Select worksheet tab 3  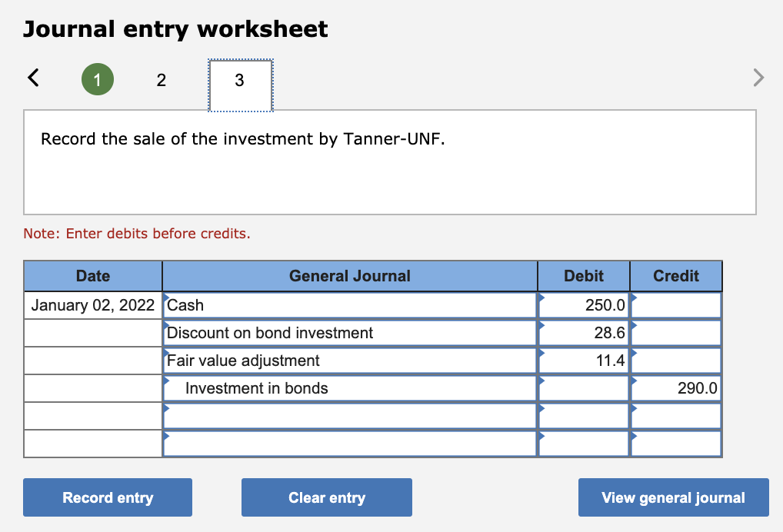coord(239,79)
